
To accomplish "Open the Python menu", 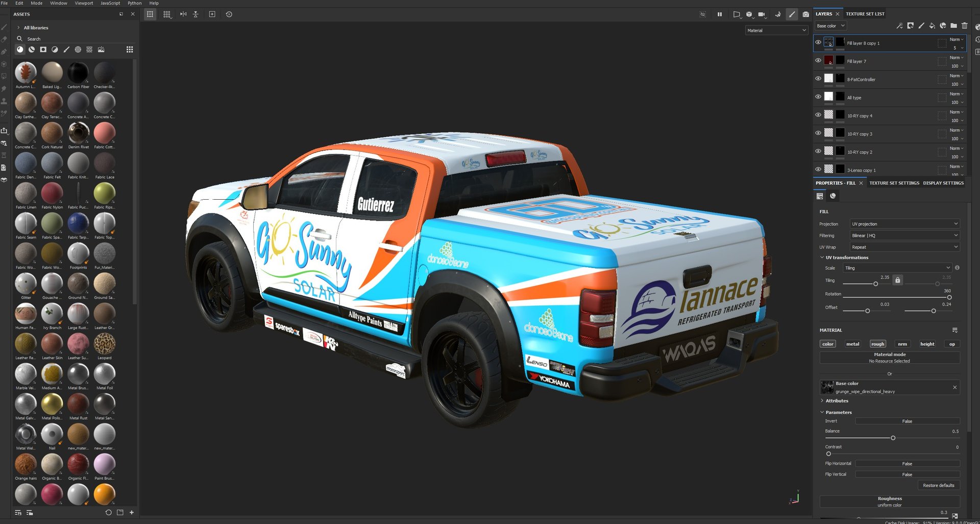I will 135,3.
